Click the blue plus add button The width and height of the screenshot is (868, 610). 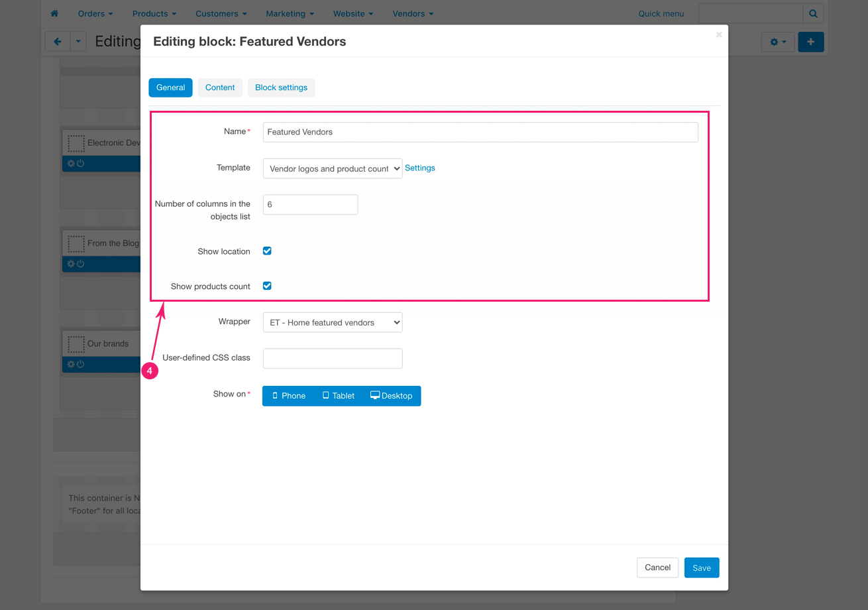(x=810, y=42)
